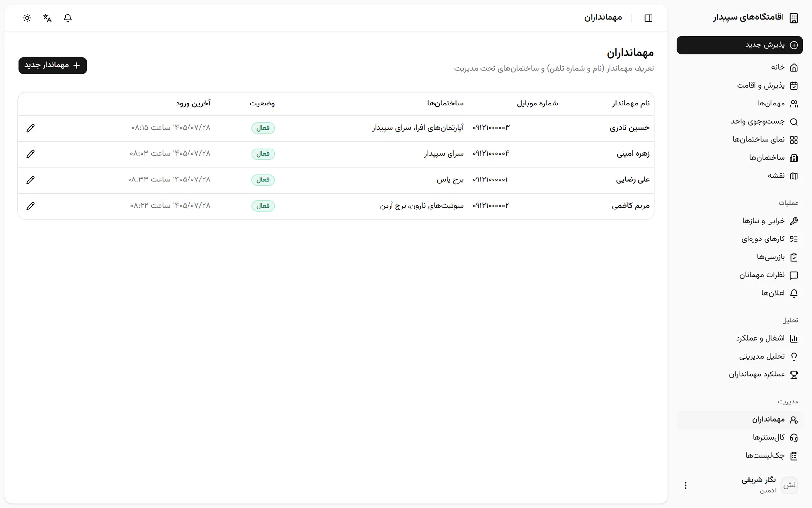Click the آخرین ورود column header
Viewport: 812px width, 508px height.
coord(193,104)
